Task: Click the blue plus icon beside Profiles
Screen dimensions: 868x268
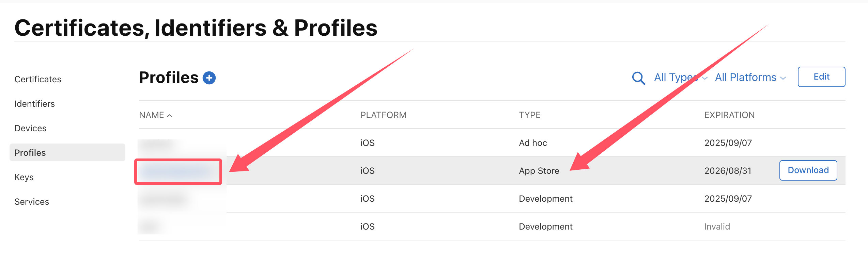Action: [209, 78]
